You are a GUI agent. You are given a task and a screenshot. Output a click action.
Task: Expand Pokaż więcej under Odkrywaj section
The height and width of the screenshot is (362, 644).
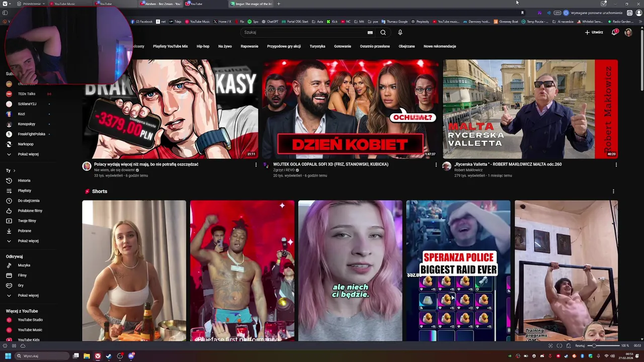28,296
